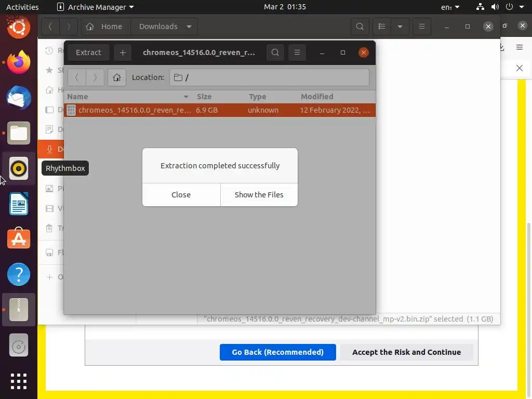Viewport: 532px width, 399px height.
Task: Open Firefox application menu
Action: (x=520, y=47)
